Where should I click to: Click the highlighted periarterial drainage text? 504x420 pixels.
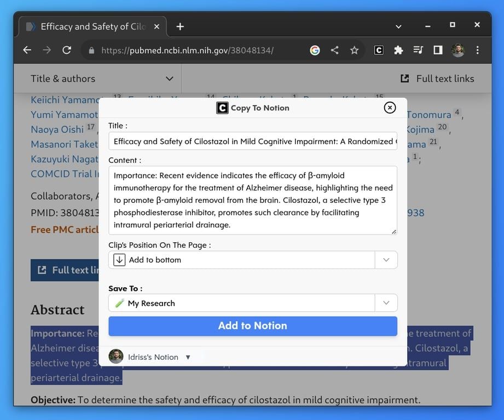pos(76,377)
